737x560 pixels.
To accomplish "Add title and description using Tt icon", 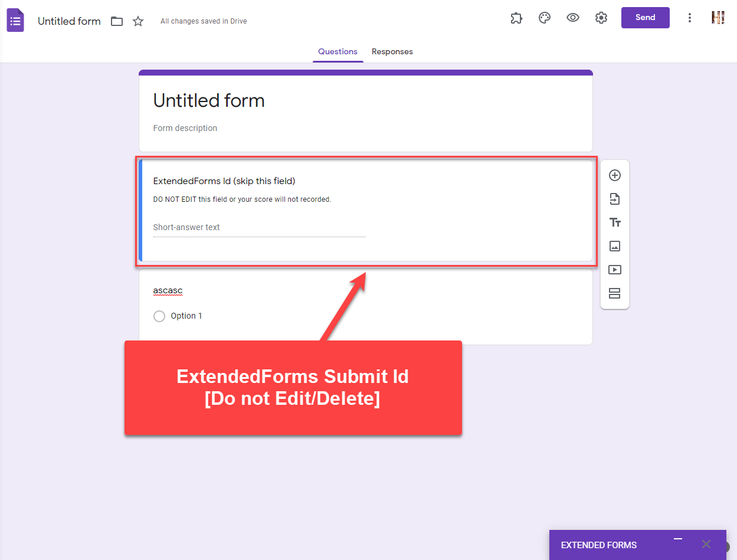I will [615, 222].
